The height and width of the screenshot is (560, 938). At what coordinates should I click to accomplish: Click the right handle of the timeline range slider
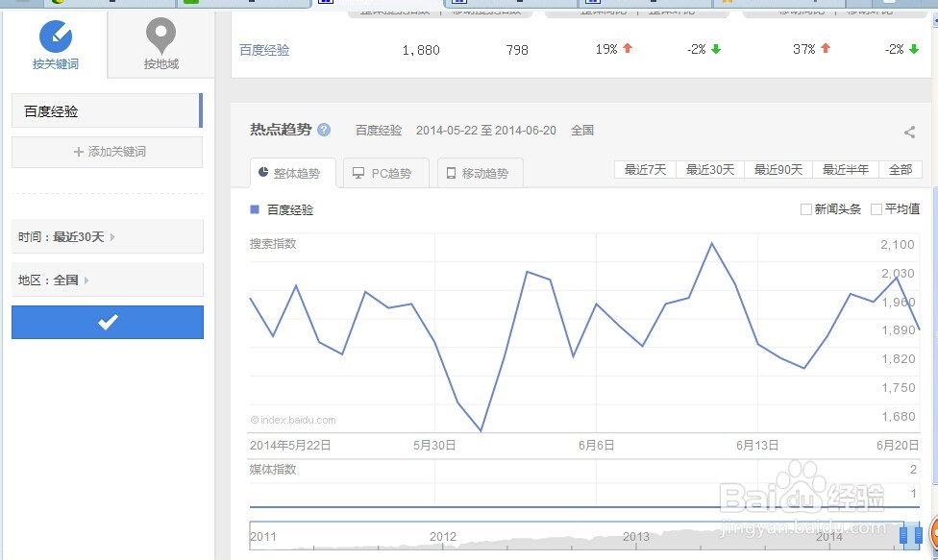point(918,535)
